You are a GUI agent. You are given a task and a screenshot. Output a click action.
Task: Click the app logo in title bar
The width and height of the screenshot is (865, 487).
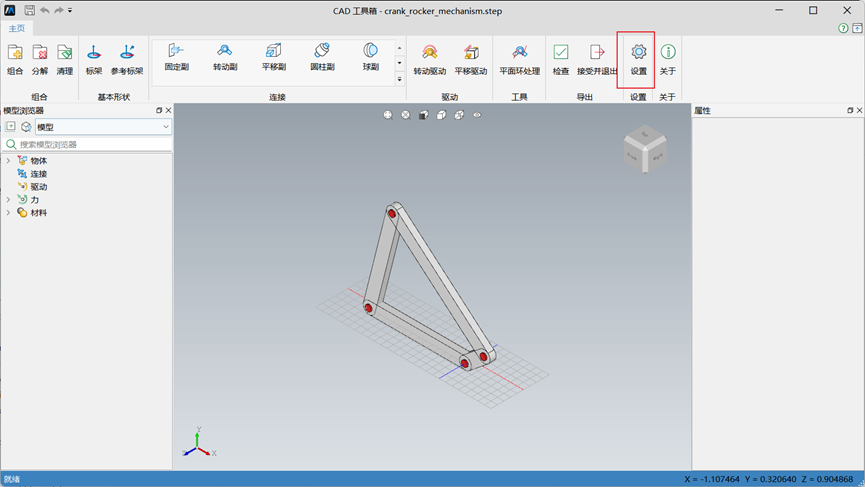point(10,10)
